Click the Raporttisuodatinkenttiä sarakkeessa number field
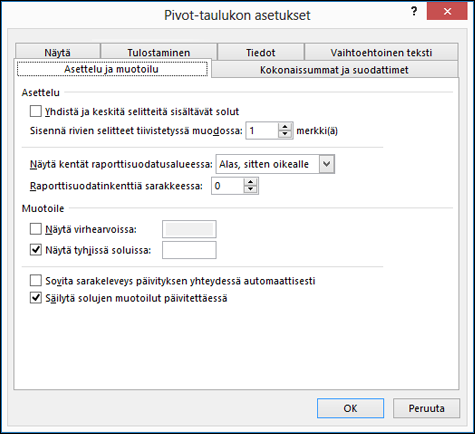Viewport: 475px width, 434px height. point(228,186)
